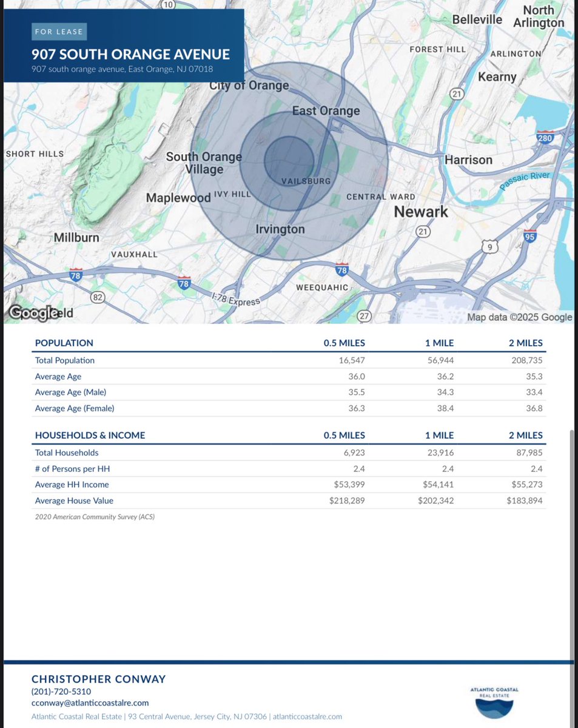Image resolution: width=578 pixels, height=728 pixels.
Task: Click the # of Persons per HH label
Action: (x=72, y=468)
